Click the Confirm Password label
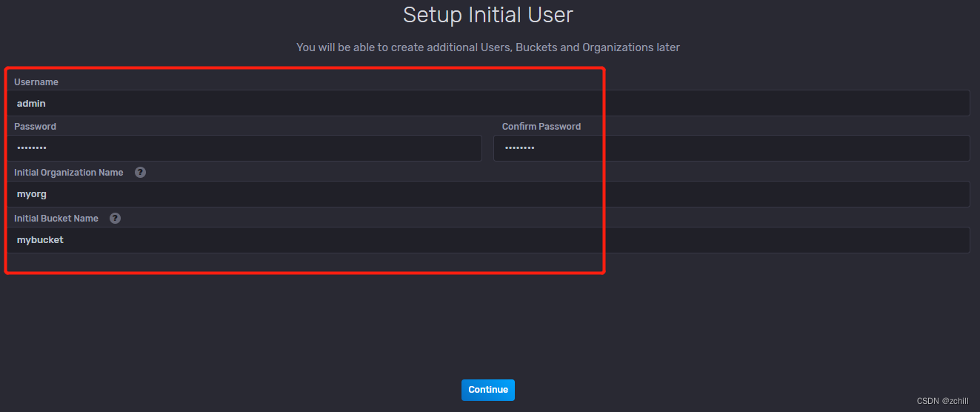 click(x=541, y=127)
